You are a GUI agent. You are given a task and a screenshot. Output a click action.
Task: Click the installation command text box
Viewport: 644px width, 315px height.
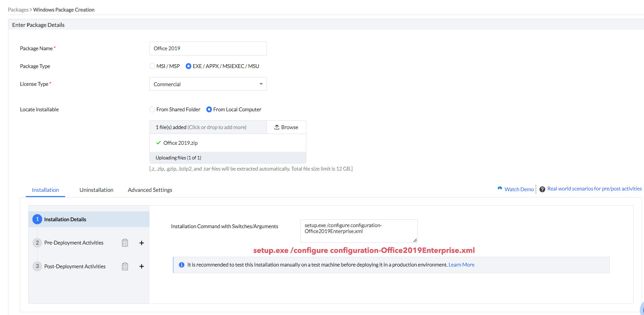[x=359, y=231]
